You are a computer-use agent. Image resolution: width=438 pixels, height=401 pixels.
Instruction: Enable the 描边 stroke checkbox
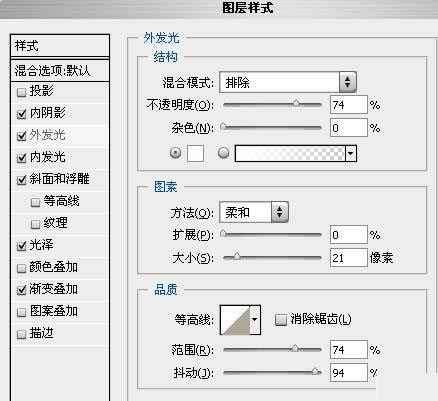(x=21, y=334)
